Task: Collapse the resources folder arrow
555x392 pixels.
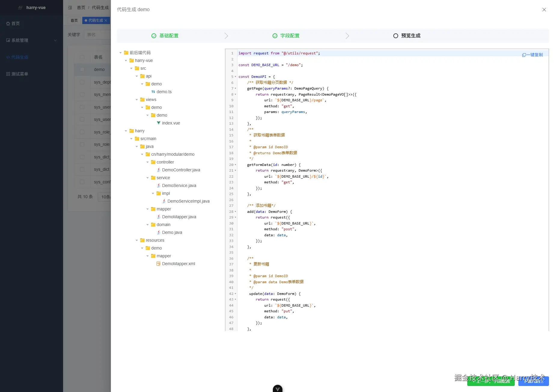Action: [137, 240]
